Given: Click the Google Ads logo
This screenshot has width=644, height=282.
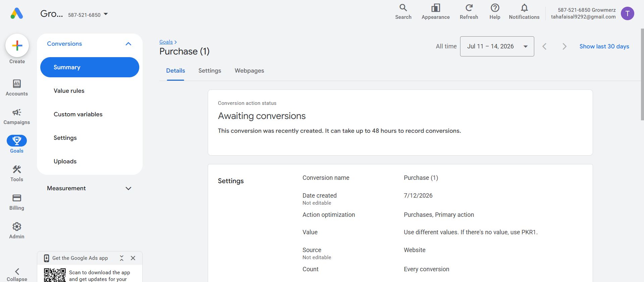Looking at the screenshot, I should pos(16,13).
